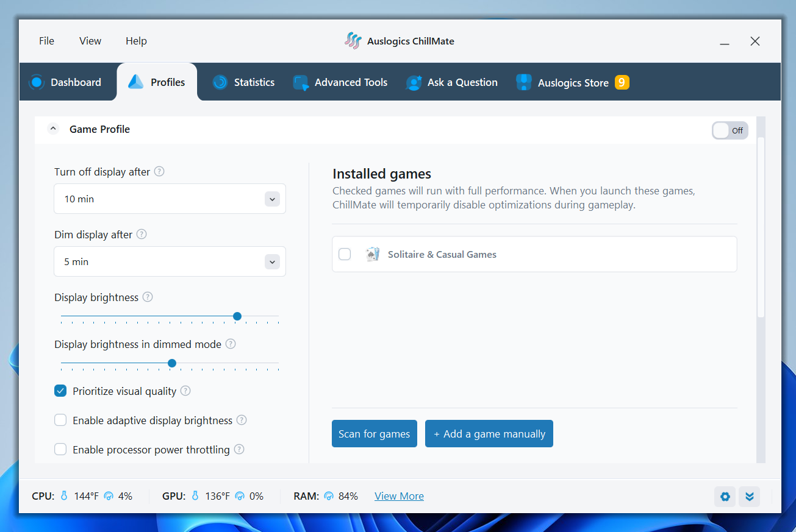
Task: Enable processor power throttling checkbox
Action: [60, 450]
